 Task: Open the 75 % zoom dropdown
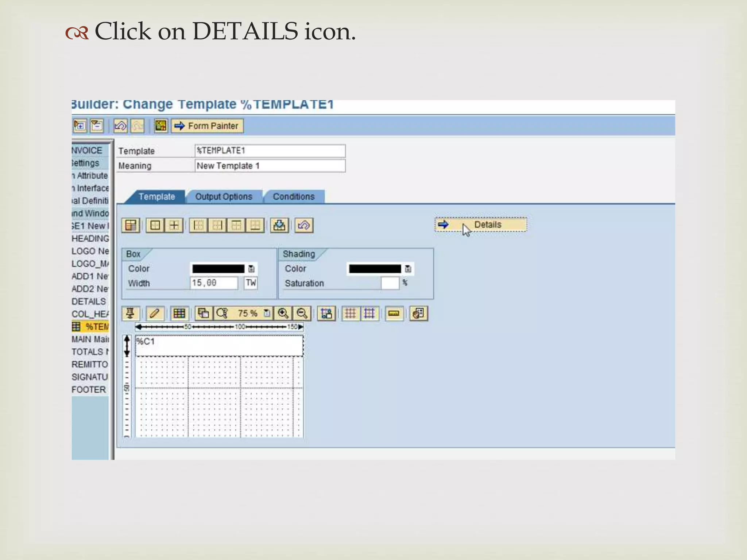pyautogui.click(x=267, y=313)
